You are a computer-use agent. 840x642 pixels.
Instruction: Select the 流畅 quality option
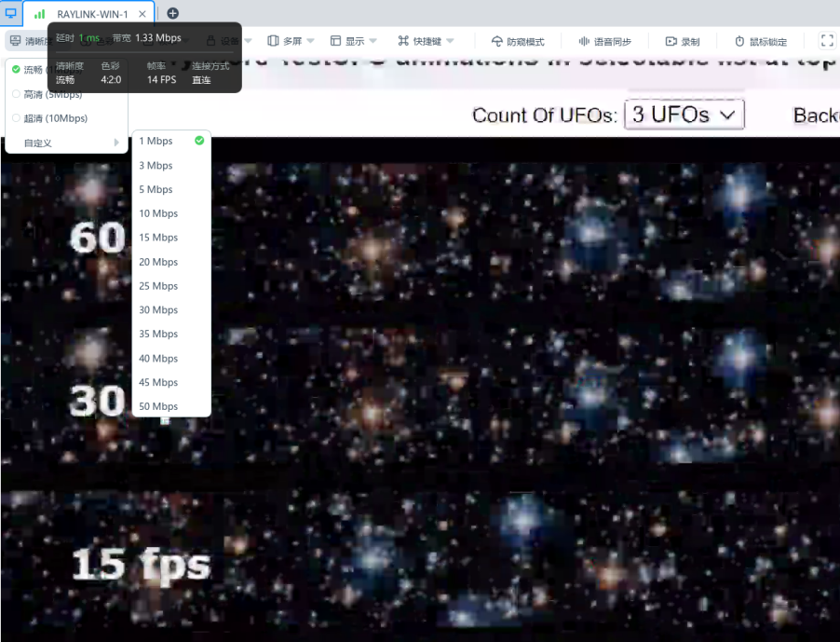tap(66, 69)
